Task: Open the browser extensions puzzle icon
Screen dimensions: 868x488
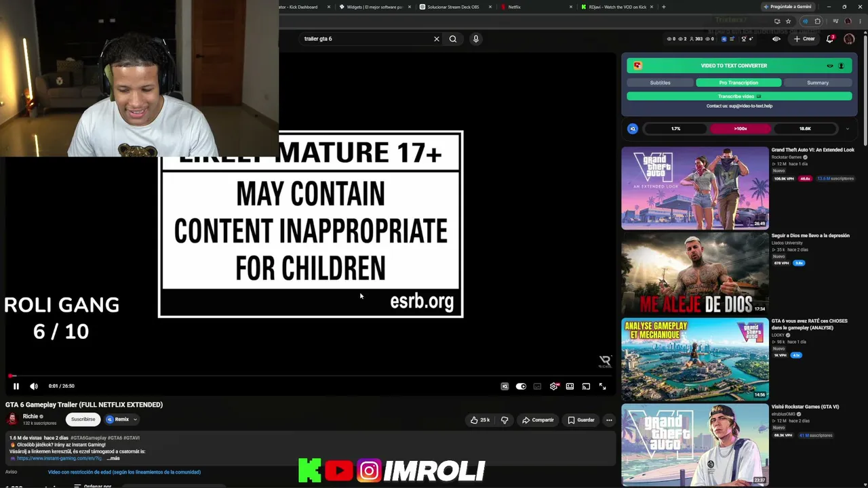Action: (817, 21)
